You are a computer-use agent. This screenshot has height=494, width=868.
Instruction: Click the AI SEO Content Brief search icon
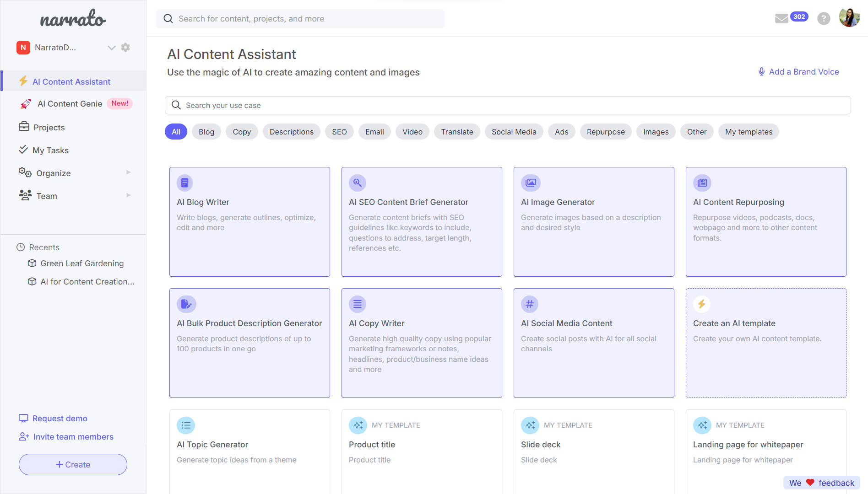(358, 183)
